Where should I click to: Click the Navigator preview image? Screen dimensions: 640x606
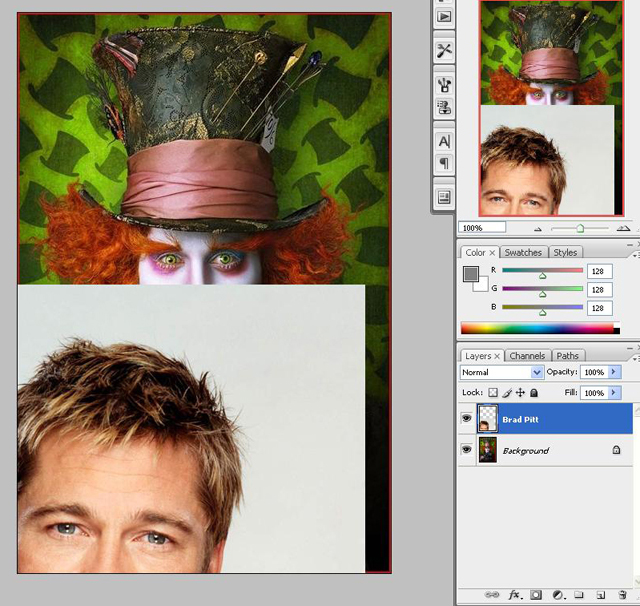click(551, 108)
